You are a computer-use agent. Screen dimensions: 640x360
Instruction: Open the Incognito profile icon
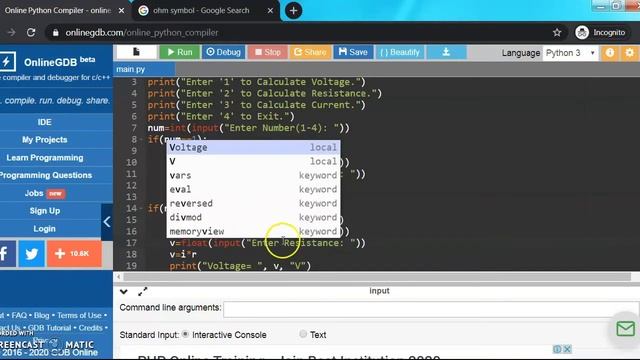pyautogui.click(x=600, y=32)
